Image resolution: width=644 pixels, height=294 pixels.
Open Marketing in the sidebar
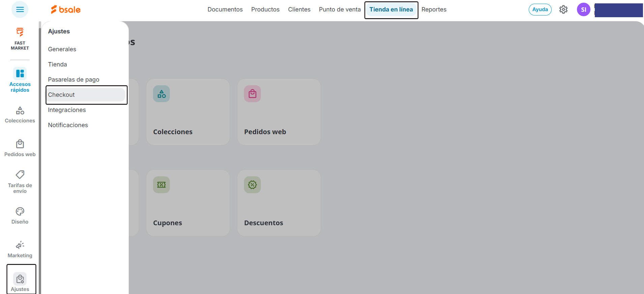click(x=20, y=249)
